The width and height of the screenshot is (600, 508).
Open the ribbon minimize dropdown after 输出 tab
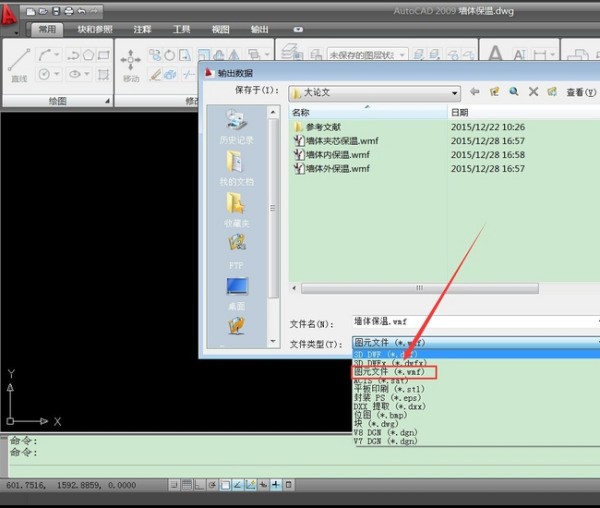click(x=298, y=29)
